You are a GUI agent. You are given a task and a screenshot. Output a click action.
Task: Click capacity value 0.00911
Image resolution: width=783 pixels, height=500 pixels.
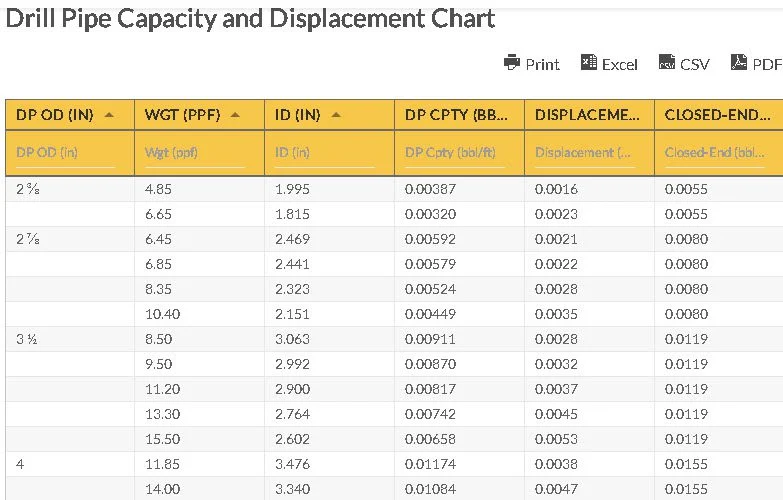(430, 339)
